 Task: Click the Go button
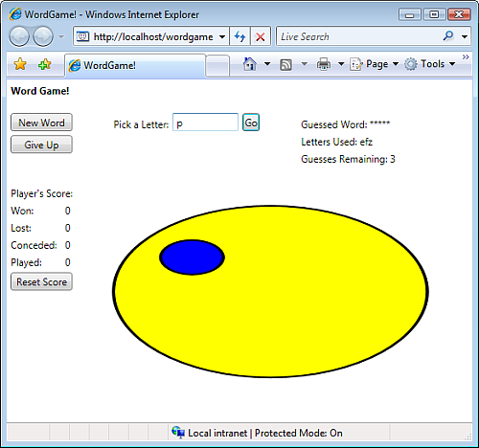(251, 123)
